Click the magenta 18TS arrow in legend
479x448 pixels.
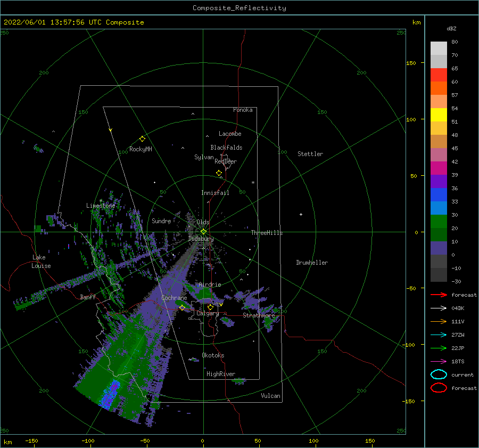point(439,362)
